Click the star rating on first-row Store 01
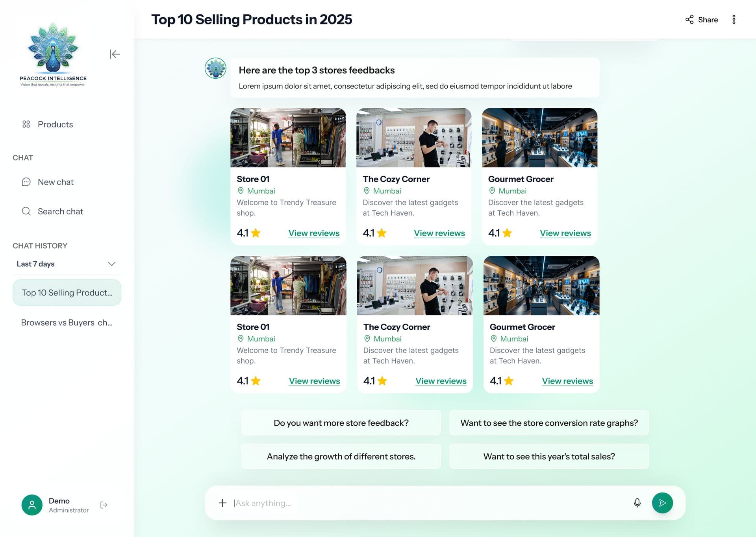The height and width of the screenshot is (537, 756). point(256,233)
